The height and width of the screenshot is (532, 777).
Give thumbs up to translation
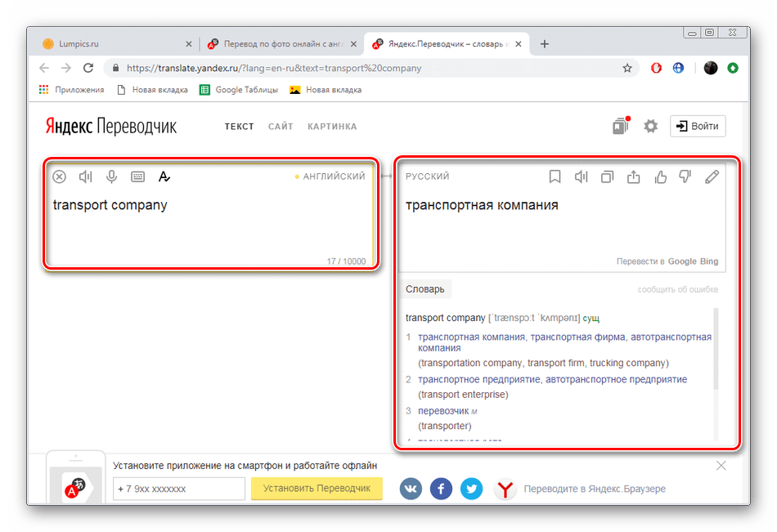click(x=660, y=177)
